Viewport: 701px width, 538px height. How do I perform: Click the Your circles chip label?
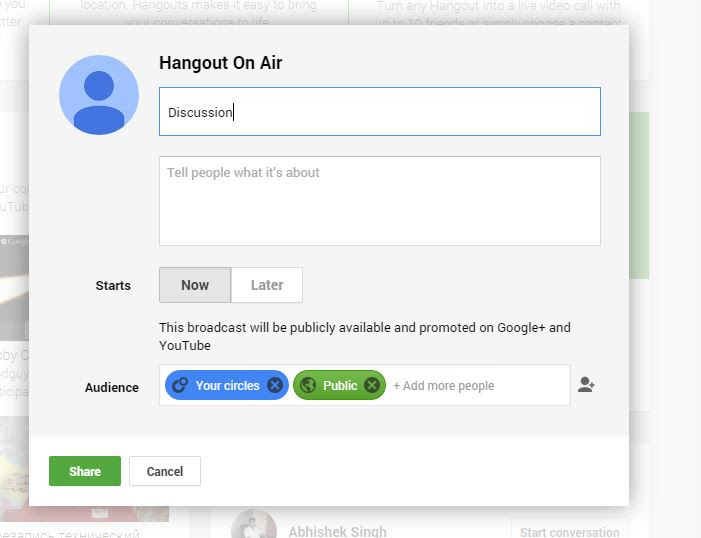(228, 385)
